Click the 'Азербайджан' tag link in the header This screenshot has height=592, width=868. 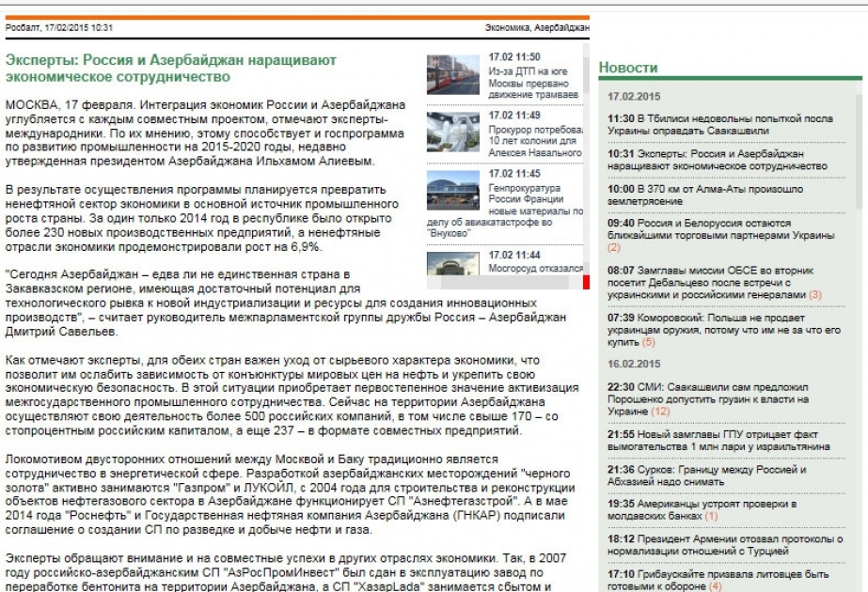click(x=561, y=27)
